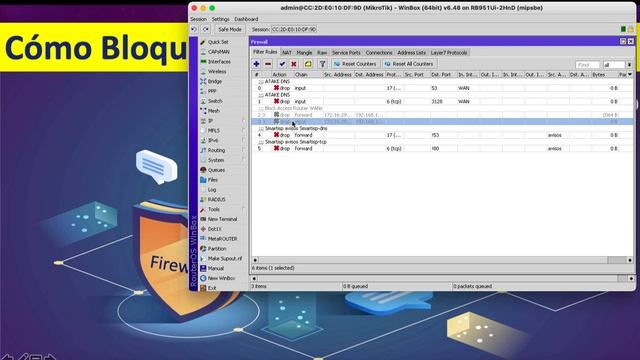Click the Reset Counters button
This screenshot has height=360, width=640.
(355, 64)
